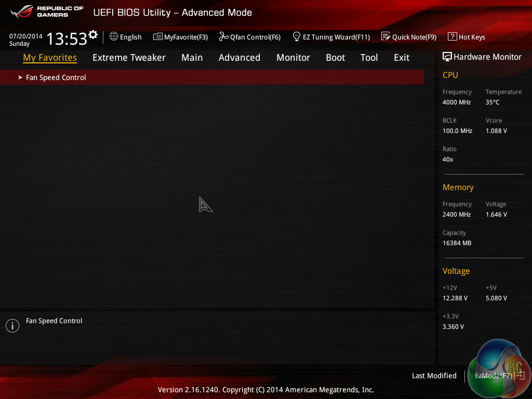The width and height of the screenshot is (532, 399).
Task: Click the MyFavorite list icon
Action: (158, 37)
